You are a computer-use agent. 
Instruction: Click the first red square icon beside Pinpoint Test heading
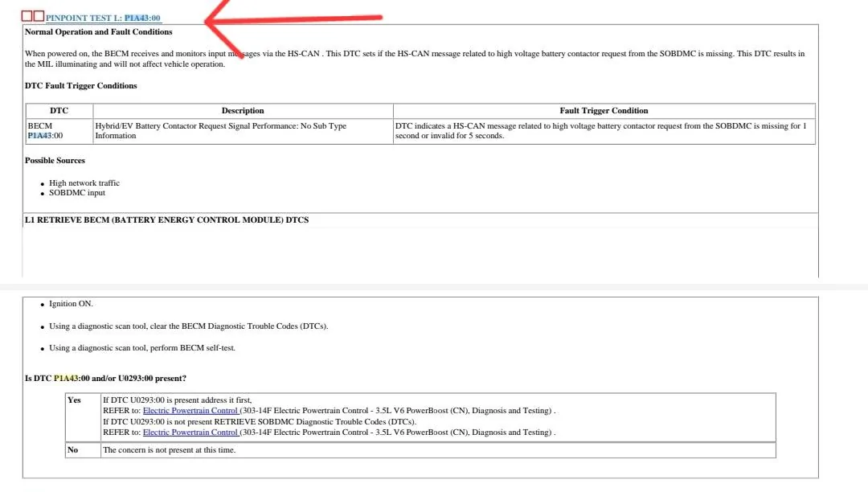coord(27,16)
